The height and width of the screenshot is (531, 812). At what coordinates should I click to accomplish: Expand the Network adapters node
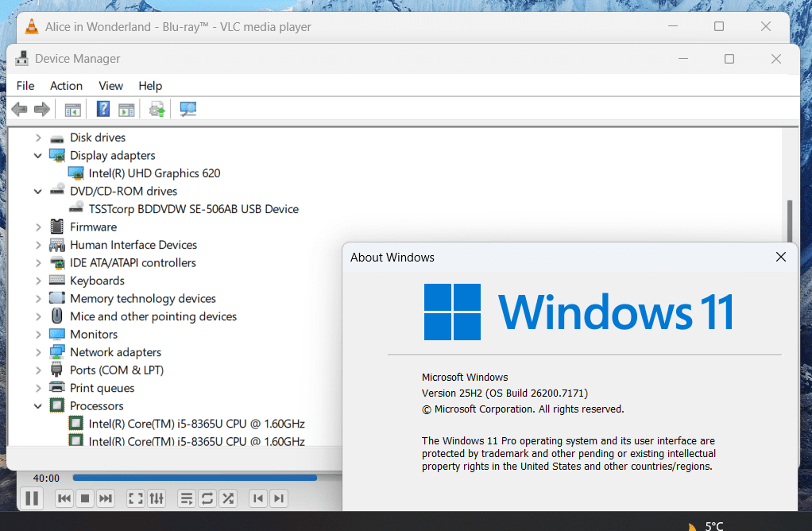(38, 352)
